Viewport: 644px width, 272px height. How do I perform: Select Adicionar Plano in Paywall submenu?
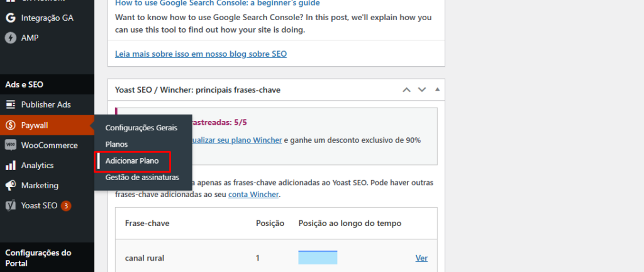click(132, 161)
